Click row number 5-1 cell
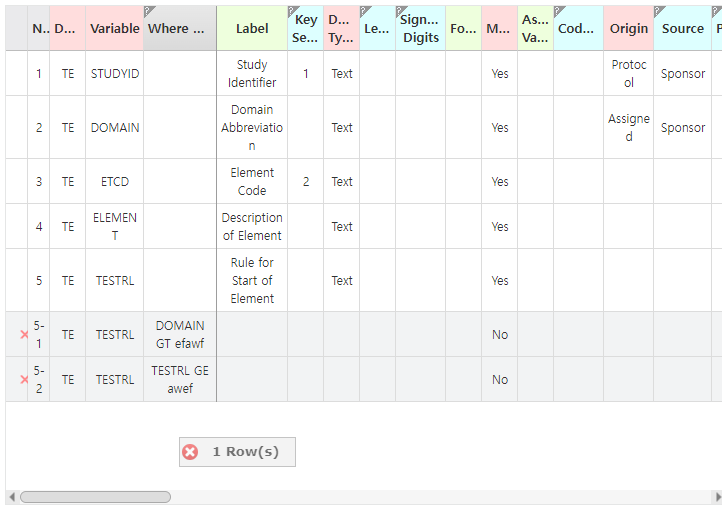 39,335
